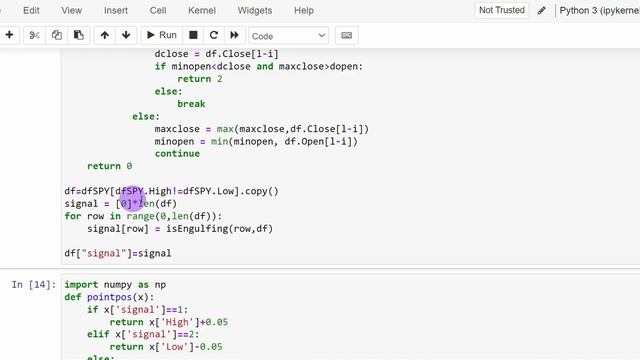Interrupt the kernel with stop icon
This screenshot has height=360, width=640.
(x=193, y=35)
